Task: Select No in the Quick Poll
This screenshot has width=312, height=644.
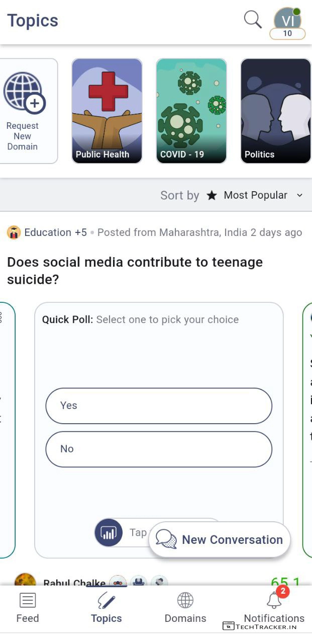Action: (x=159, y=449)
